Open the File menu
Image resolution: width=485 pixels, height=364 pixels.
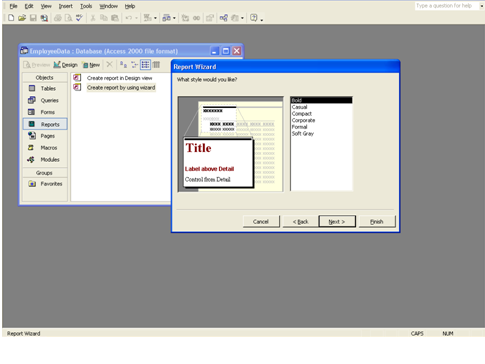point(13,6)
